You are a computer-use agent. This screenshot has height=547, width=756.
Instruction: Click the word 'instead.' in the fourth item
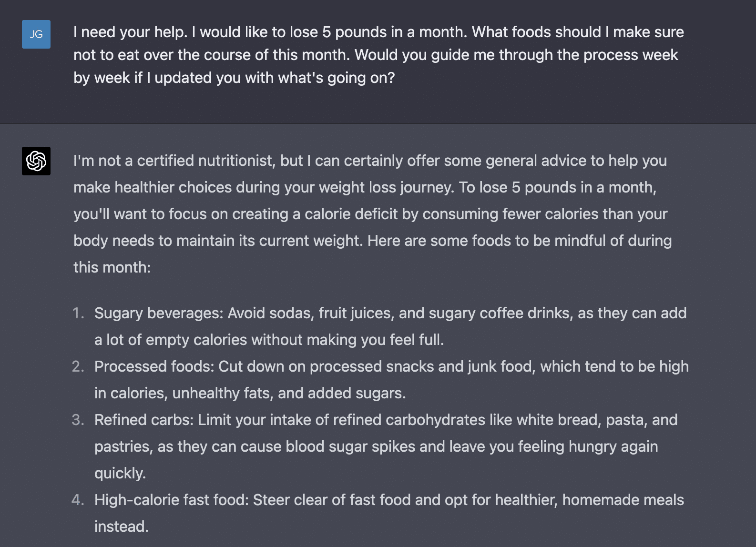(x=122, y=527)
